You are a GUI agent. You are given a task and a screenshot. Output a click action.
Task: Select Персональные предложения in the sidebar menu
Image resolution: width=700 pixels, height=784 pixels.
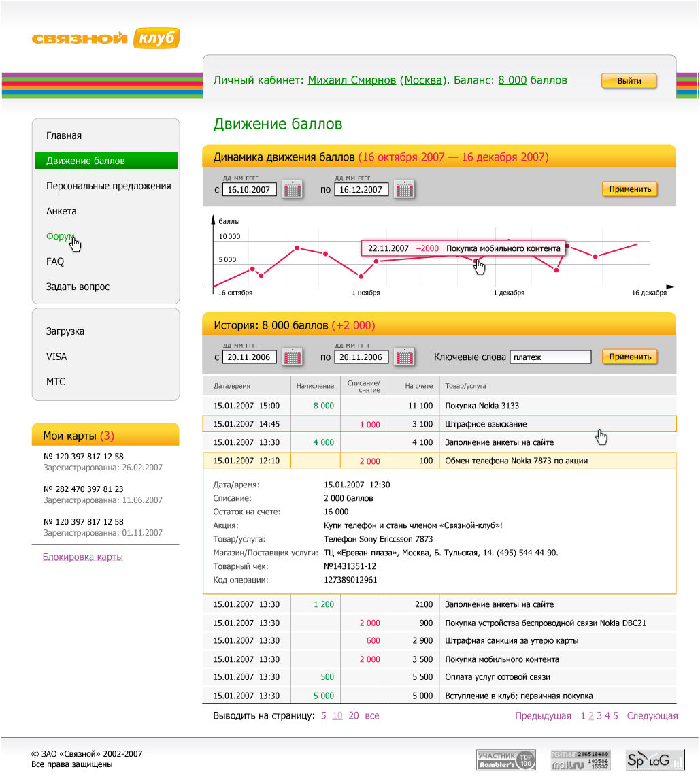coord(108,186)
